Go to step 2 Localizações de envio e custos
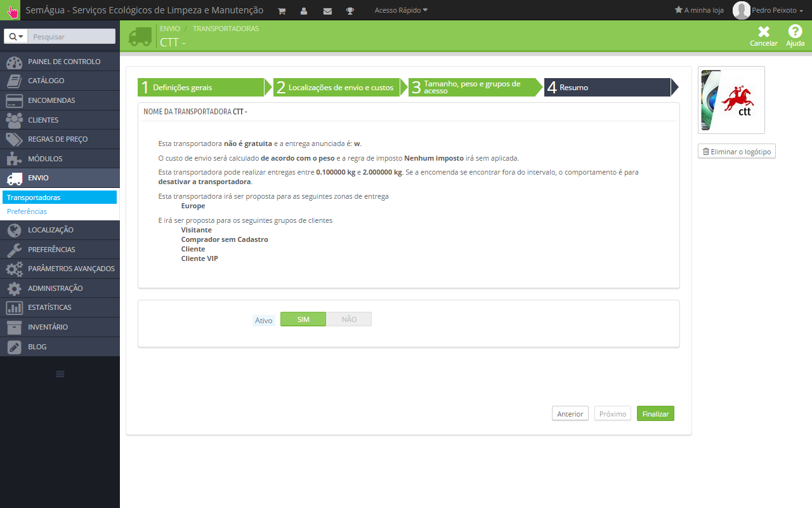 tap(336, 88)
